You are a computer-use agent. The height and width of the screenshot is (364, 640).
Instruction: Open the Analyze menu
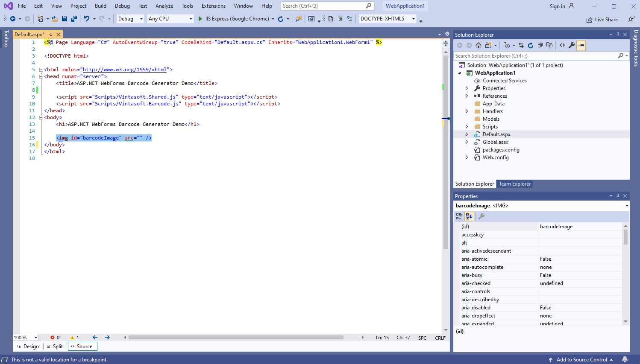164,6
